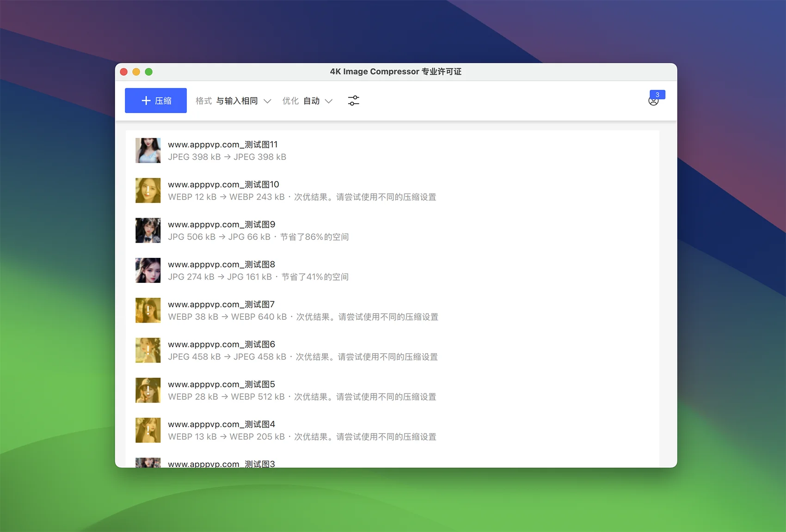The height and width of the screenshot is (532, 786).
Task: Select file name www.apppvp.com_测试图10
Action: [224, 184]
